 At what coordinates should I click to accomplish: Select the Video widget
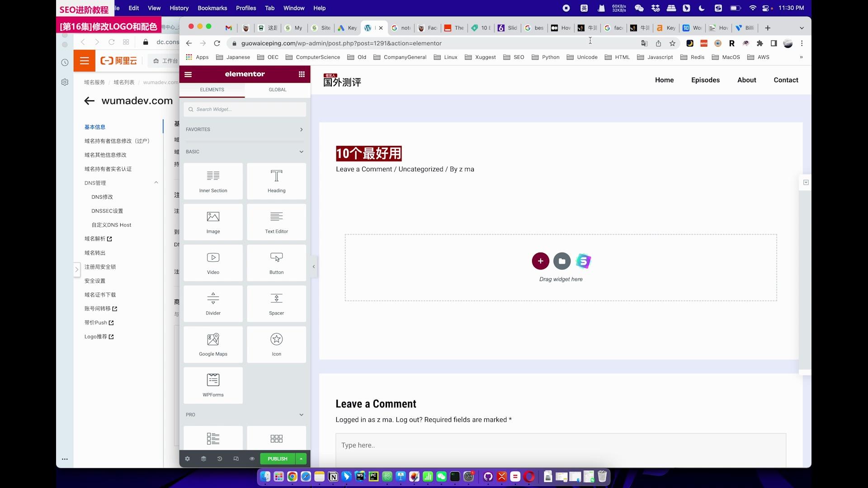213,263
